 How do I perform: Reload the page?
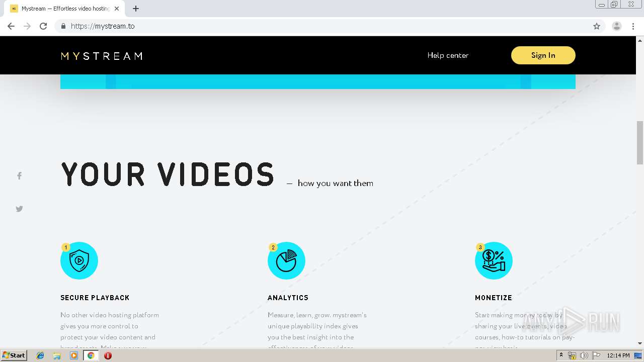(43, 26)
